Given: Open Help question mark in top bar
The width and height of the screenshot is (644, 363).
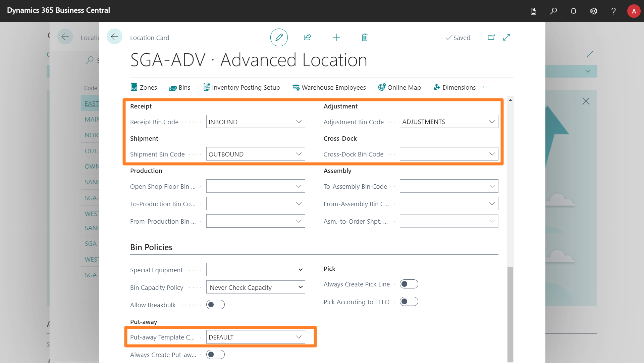Looking at the screenshot, I should 613,11.
